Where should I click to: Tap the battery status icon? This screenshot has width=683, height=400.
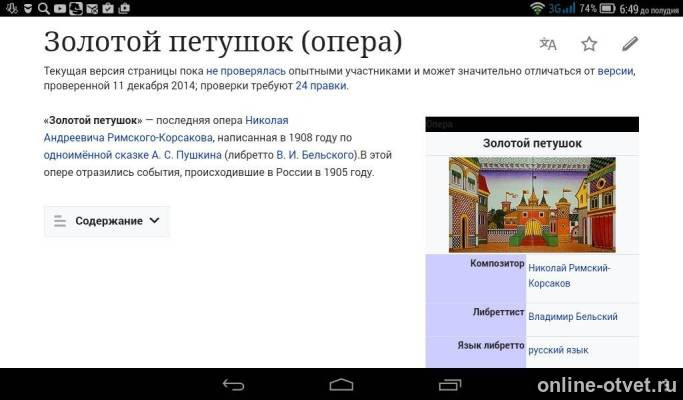click(607, 8)
